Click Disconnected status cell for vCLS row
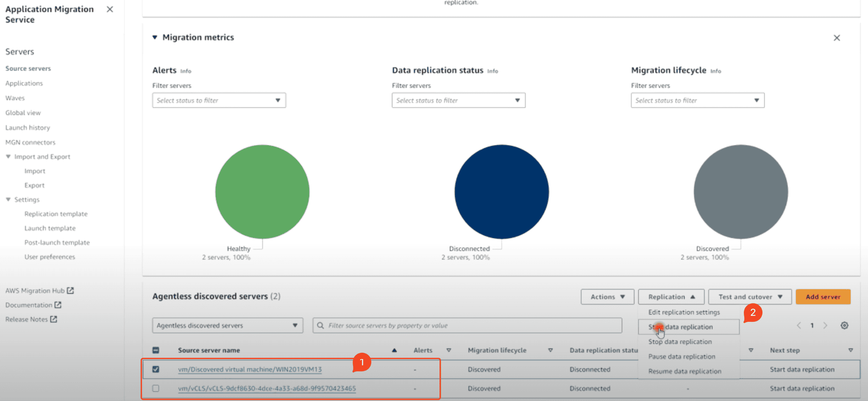 (590, 388)
